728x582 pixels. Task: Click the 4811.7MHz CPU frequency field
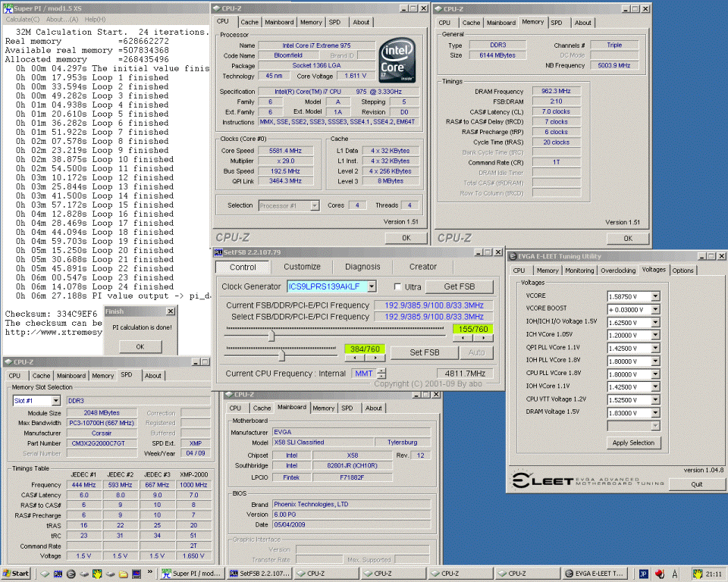tap(465, 374)
